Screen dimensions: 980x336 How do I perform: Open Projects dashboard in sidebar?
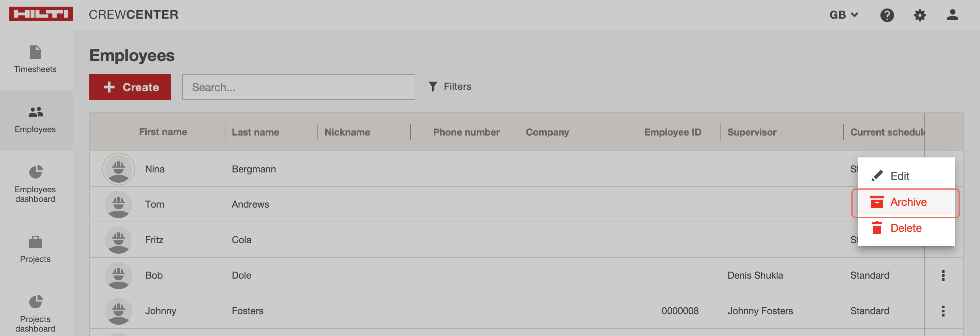(x=35, y=313)
